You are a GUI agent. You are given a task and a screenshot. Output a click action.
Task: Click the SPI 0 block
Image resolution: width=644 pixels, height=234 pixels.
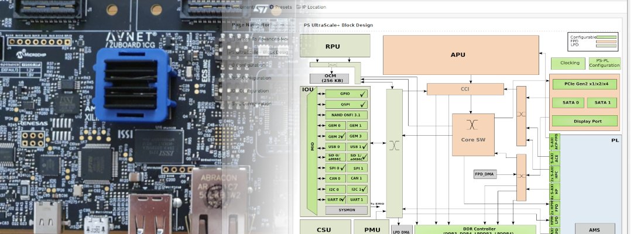click(x=335, y=168)
